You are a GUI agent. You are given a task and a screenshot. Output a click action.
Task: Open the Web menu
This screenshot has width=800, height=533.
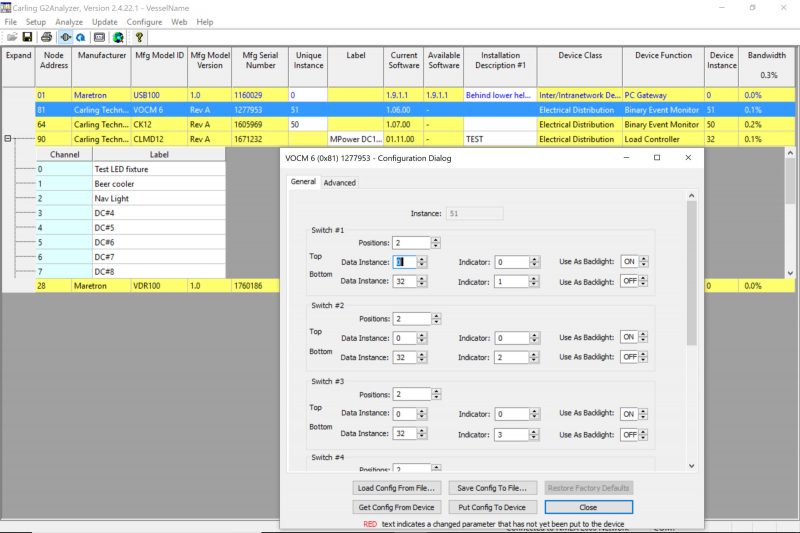pyautogui.click(x=179, y=22)
